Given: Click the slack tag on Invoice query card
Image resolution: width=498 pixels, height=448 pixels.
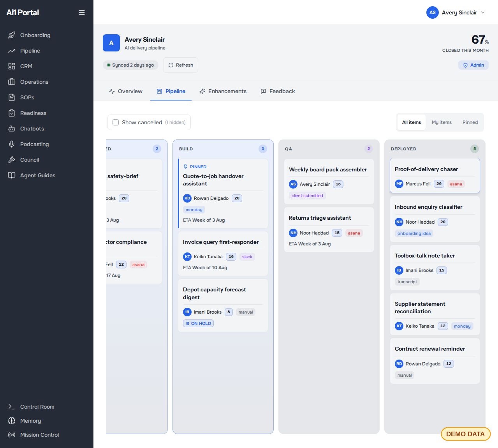Looking at the screenshot, I should tap(247, 257).
